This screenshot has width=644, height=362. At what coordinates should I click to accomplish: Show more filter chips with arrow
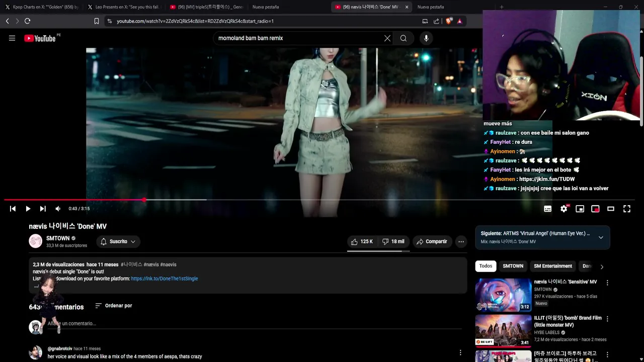coord(602,266)
